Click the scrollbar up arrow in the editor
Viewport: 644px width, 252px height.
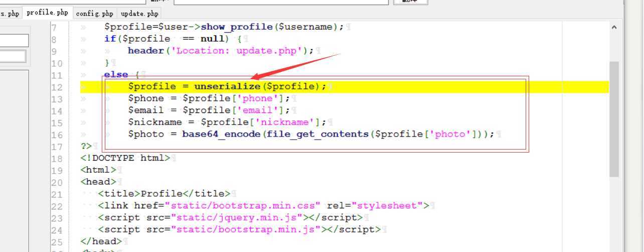click(614, 28)
